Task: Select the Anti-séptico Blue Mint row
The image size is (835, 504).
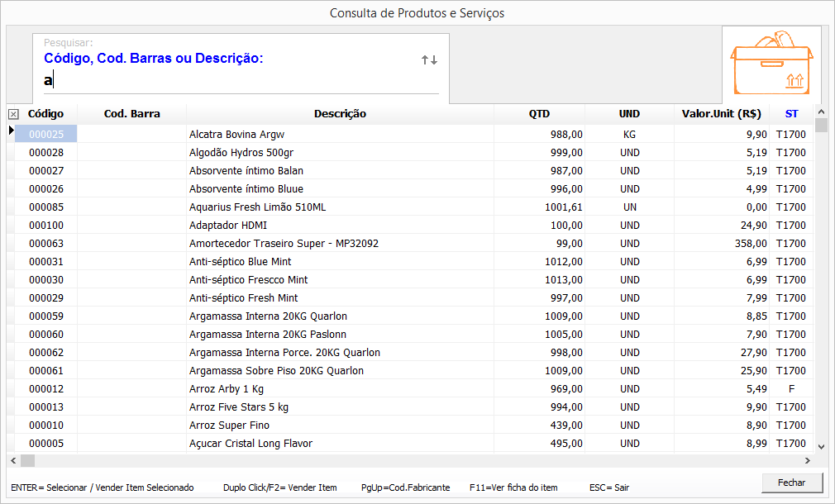Action: 413,261
